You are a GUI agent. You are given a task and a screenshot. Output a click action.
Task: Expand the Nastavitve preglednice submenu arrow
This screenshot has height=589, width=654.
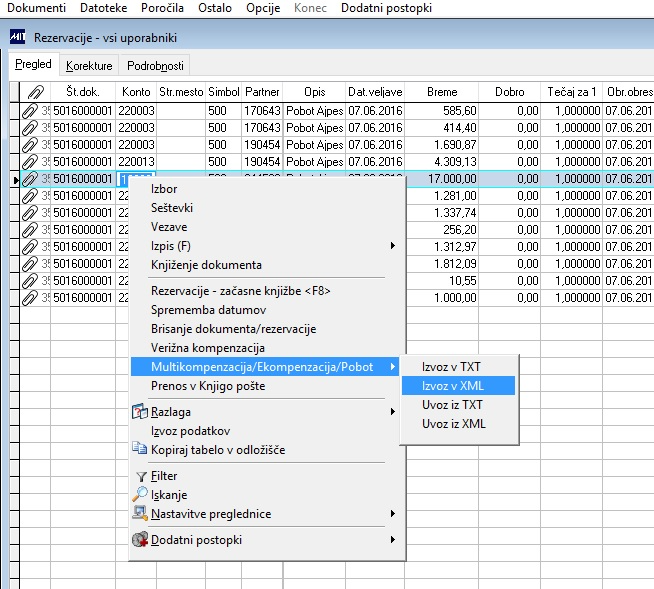click(393, 514)
